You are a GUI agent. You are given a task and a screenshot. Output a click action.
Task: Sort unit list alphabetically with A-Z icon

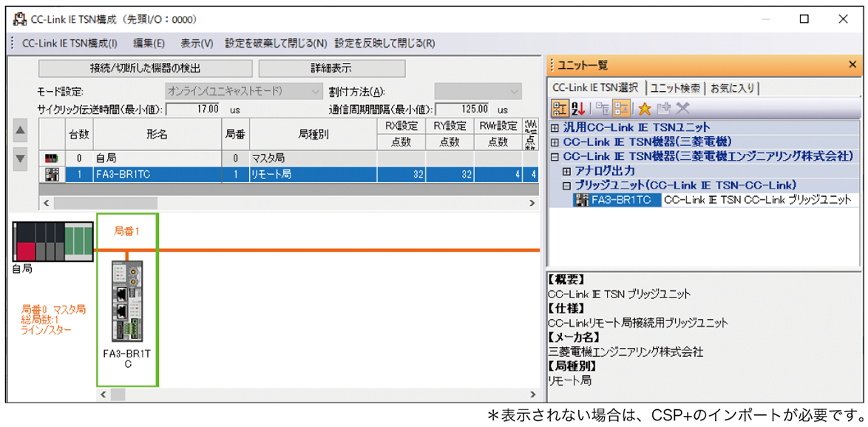point(578,109)
